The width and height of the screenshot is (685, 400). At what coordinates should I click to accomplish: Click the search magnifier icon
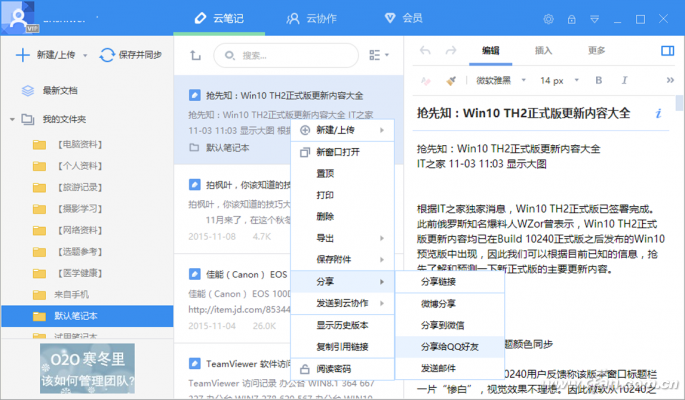click(229, 55)
